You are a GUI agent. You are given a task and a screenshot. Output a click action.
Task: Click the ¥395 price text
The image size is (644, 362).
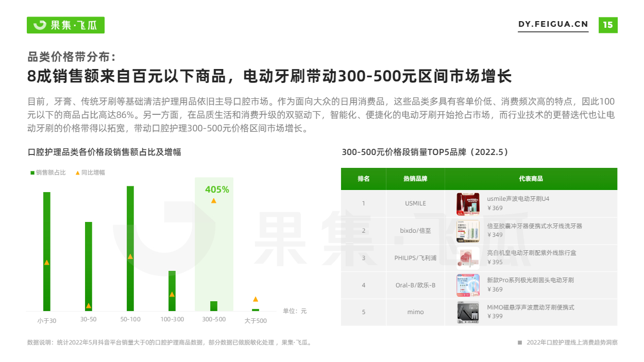495,262
